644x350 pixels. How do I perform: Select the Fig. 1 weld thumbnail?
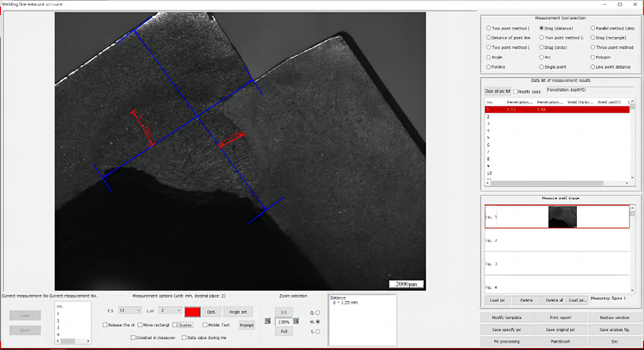(562, 216)
